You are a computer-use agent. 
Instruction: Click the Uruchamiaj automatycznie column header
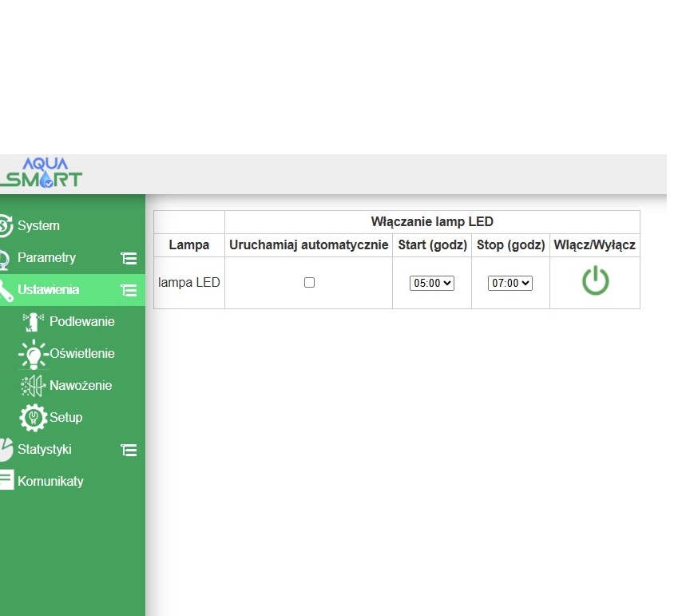click(308, 245)
